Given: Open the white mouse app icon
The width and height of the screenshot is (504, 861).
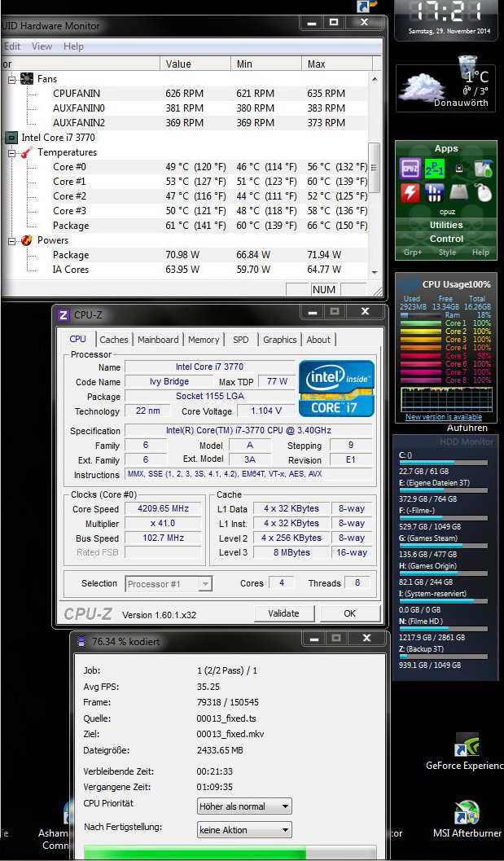Looking at the screenshot, I should (x=483, y=192).
